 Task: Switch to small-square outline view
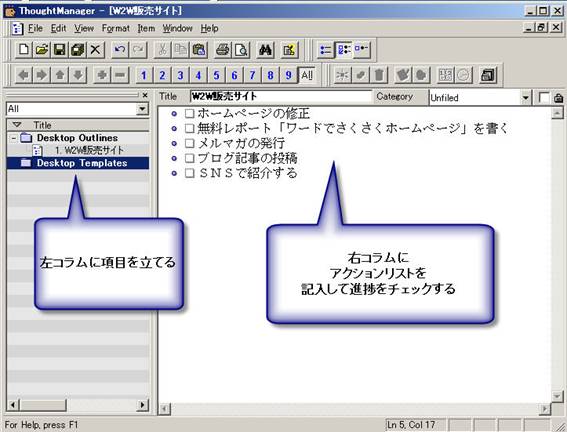[x=361, y=50]
